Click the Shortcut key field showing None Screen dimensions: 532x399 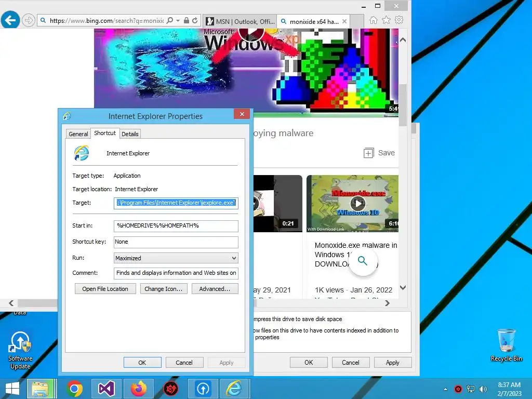176,242
